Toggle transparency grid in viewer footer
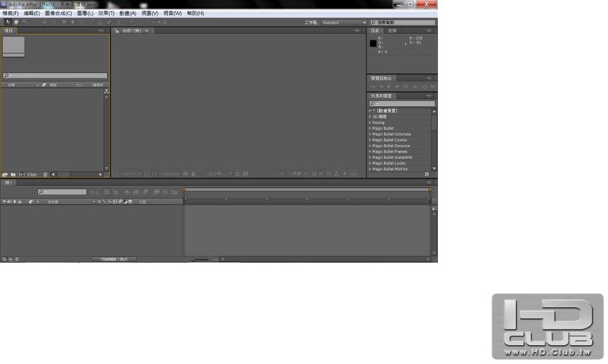Image resolution: width=608 pixels, height=364 pixels. click(x=245, y=173)
